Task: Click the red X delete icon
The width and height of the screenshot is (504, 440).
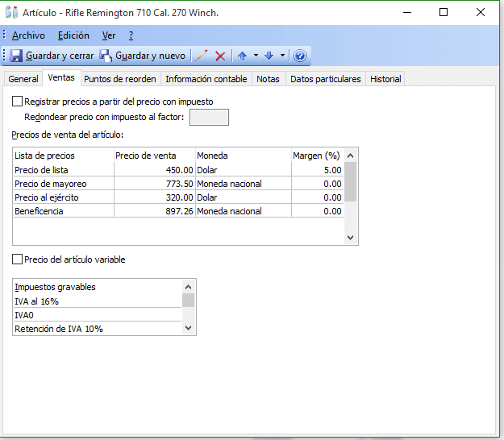Action: [220, 56]
